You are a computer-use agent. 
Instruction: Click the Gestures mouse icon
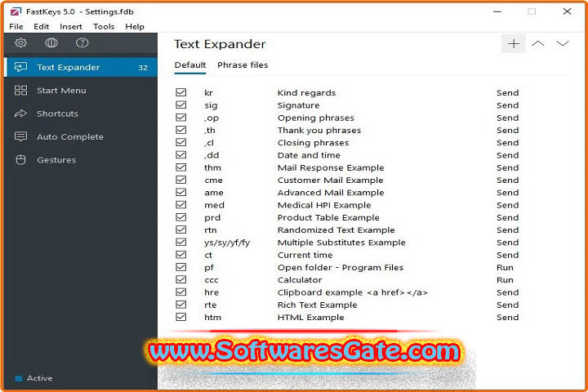[x=20, y=160]
